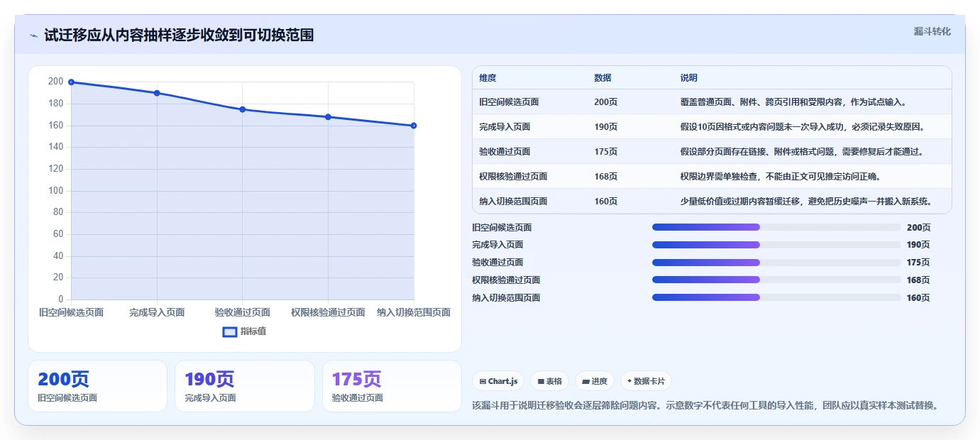Click the 160页 cell in the table
Image resolution: width=980 pixels, height=440 pixels.
605,202
